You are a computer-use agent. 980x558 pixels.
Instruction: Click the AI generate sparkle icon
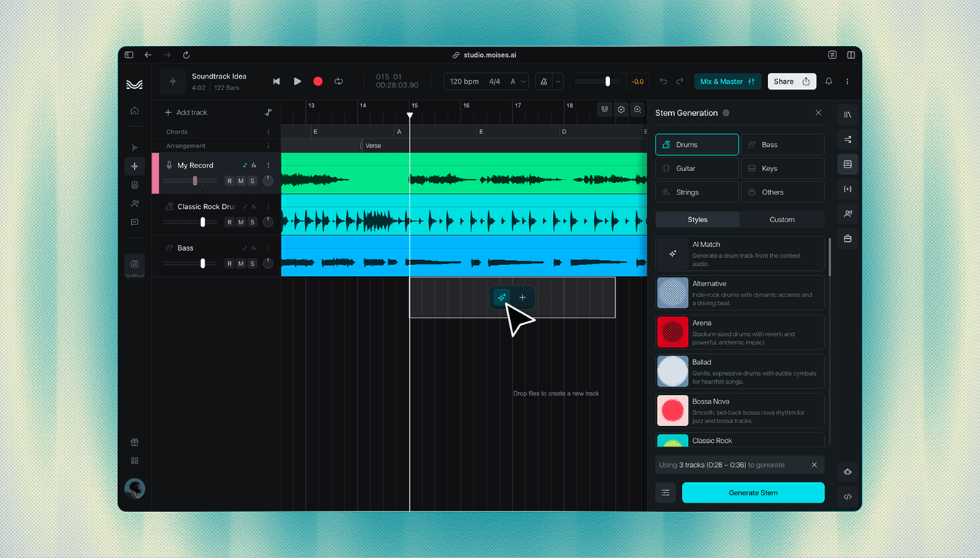[x=501, y=297]
